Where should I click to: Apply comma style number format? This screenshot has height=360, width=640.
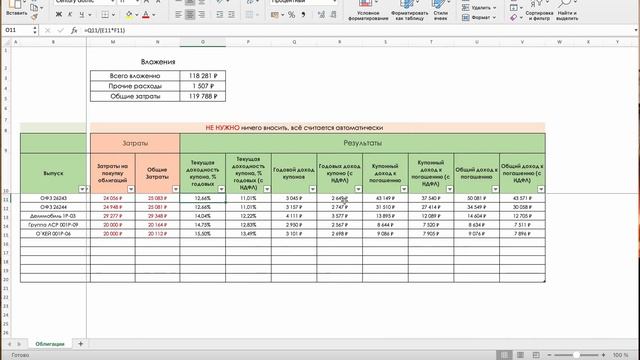coord(303,15)
